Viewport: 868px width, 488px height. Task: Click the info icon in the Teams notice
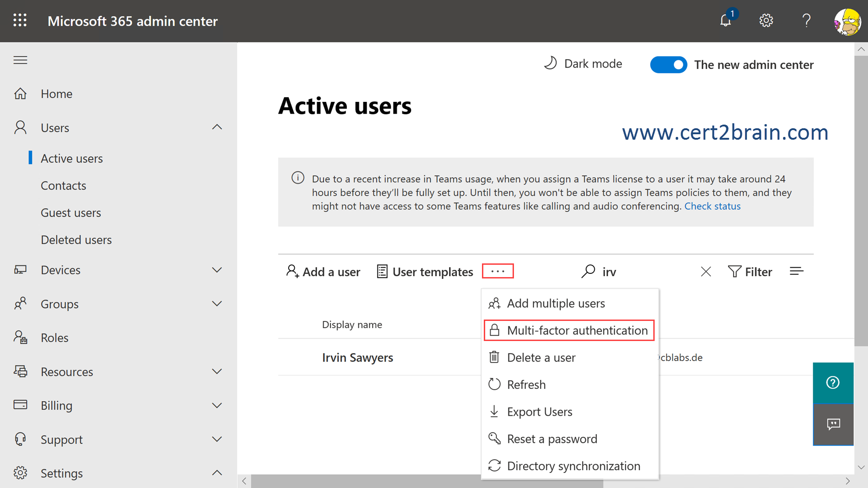pyautogui.click(x=298, y=178)
